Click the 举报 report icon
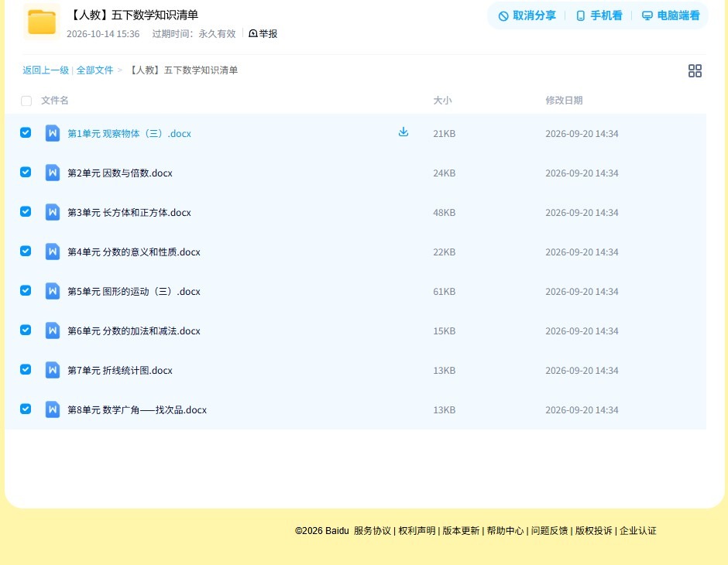 [x=253, y=33]
